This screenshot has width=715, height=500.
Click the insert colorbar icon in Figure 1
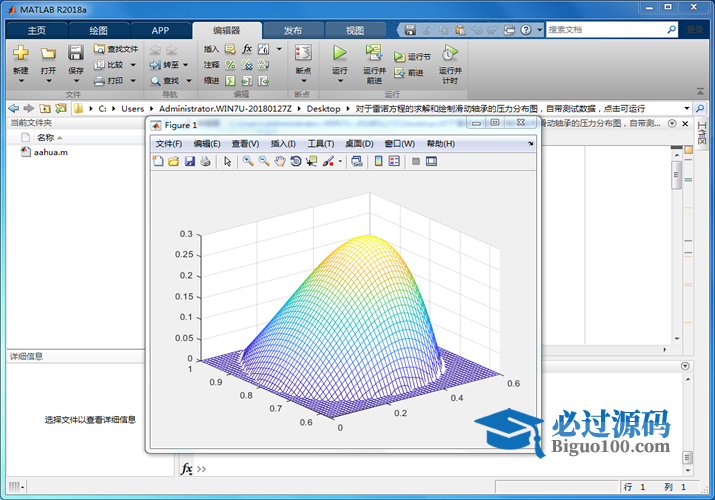click(x=378, y=161)
